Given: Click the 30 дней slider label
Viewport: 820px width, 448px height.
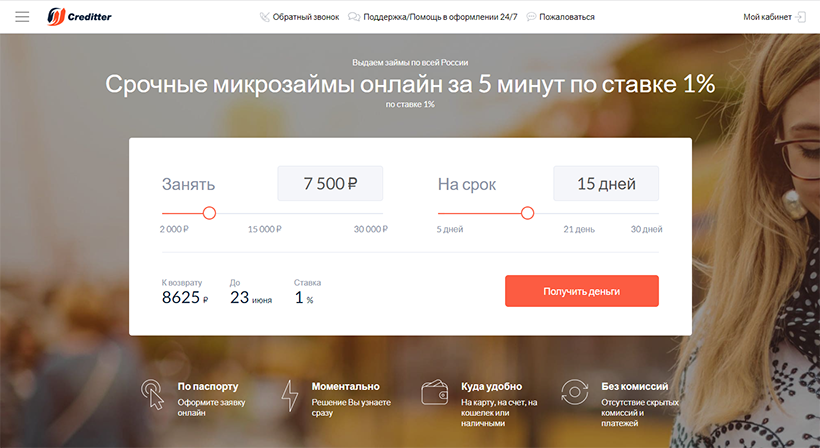Looking at the screenshot, I should pos(646,229).
